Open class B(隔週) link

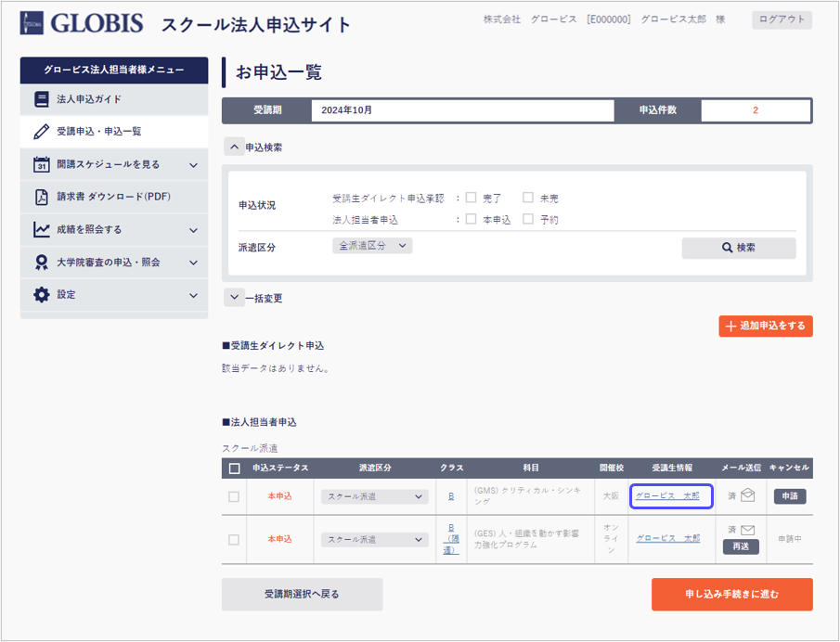pos(451,539)
